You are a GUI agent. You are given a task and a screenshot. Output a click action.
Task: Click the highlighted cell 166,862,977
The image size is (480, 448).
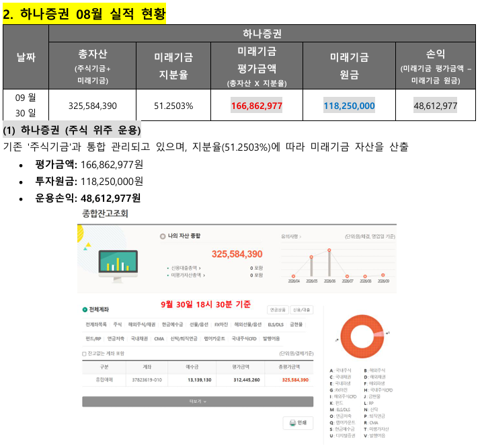(257, 106)
